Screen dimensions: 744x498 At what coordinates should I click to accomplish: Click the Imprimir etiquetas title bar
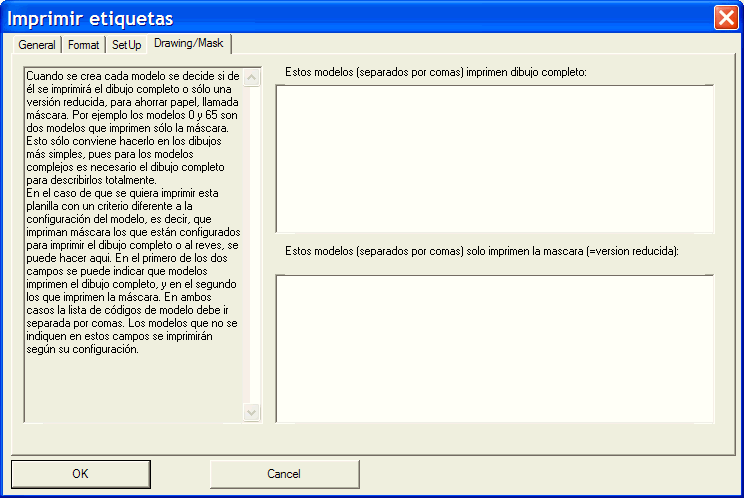pos(350,17)
